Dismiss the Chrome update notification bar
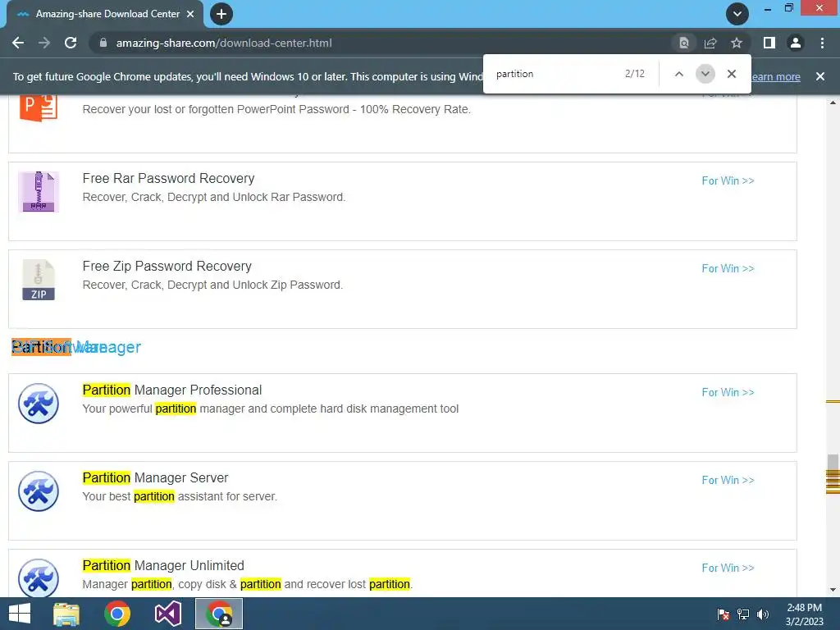840x630 pixels. tap(820, 76)
